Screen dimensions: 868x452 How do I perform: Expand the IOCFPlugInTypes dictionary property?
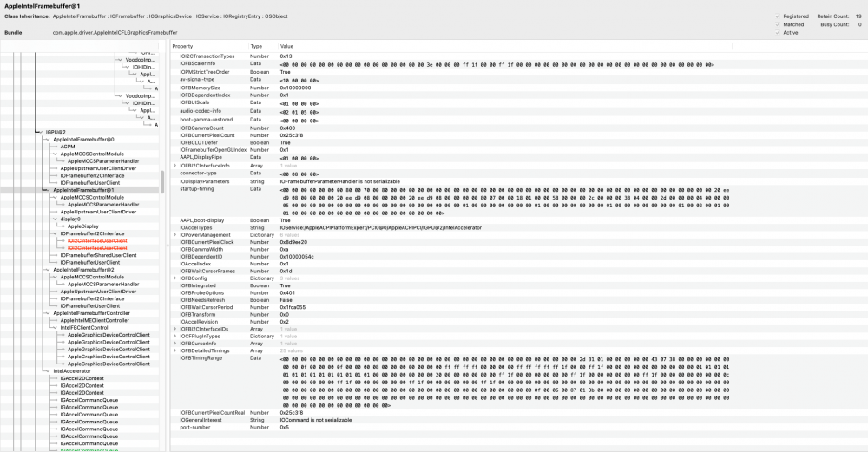[175, 337]
